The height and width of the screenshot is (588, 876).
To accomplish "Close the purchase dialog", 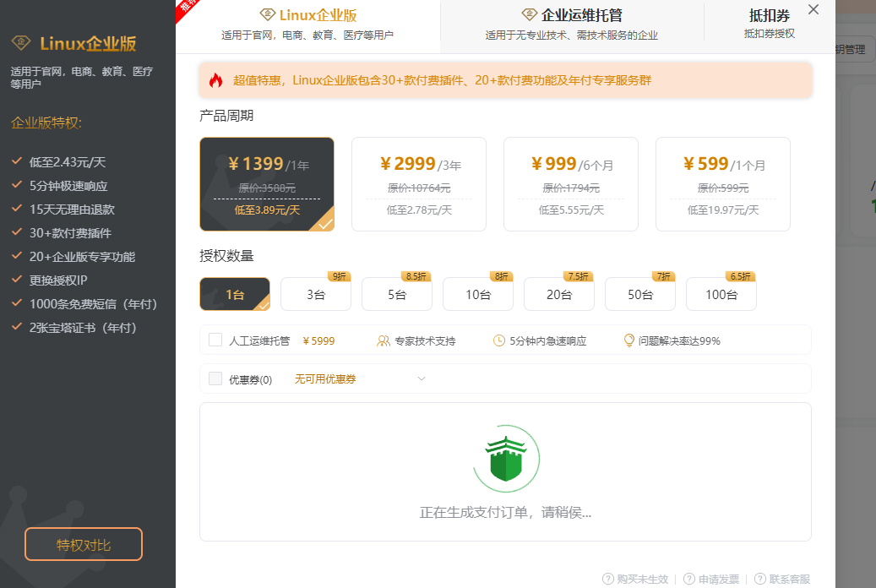I will 813,10.
